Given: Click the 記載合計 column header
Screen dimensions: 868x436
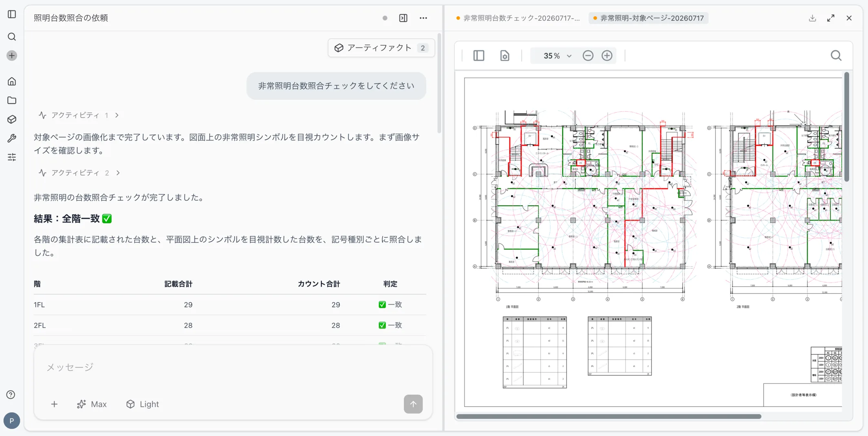Looking at the screenshot, I should [178, 284].
